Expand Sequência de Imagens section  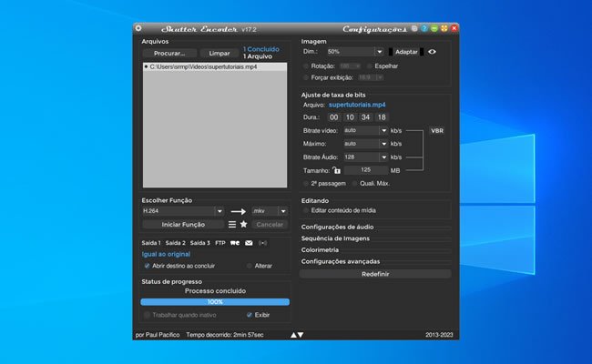335,238
